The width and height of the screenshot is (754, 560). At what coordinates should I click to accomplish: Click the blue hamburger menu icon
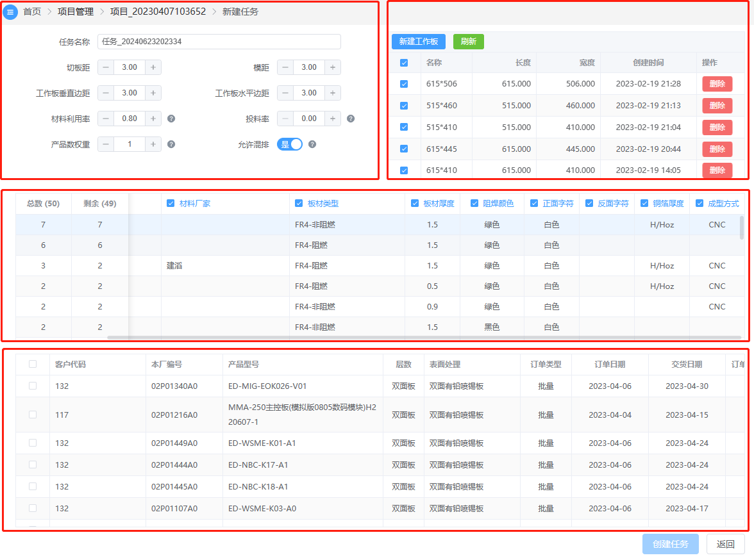[10, 12]
